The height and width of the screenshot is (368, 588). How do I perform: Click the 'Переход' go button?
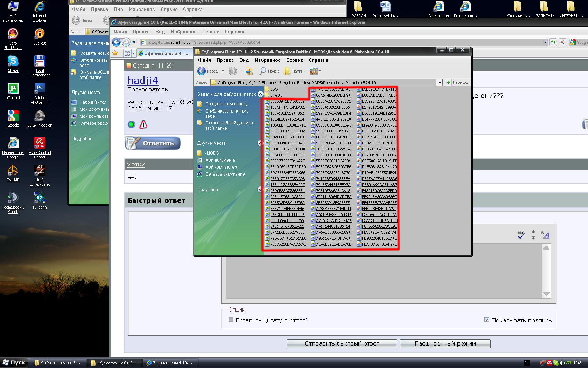457,82
